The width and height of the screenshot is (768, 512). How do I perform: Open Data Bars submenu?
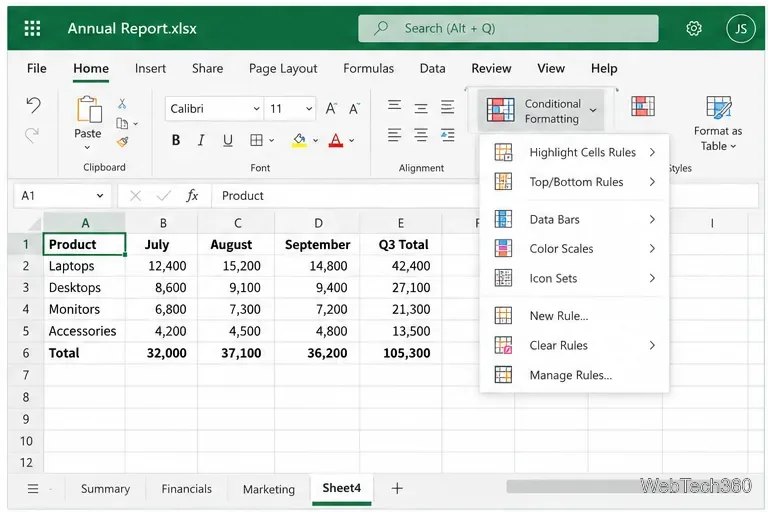(x=574, y=219)
